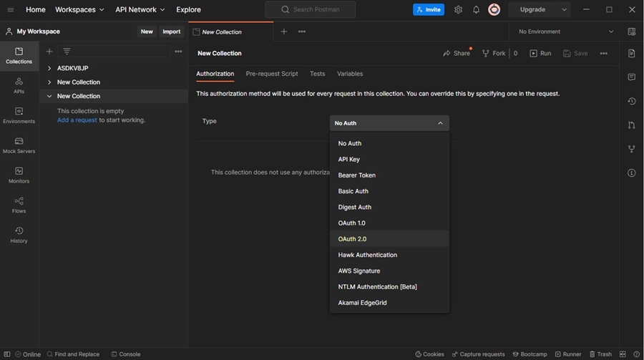Switch to Pre-request Script tab
Image resolution: width=644 pixels, height=360 pixels.
[272, 74]
